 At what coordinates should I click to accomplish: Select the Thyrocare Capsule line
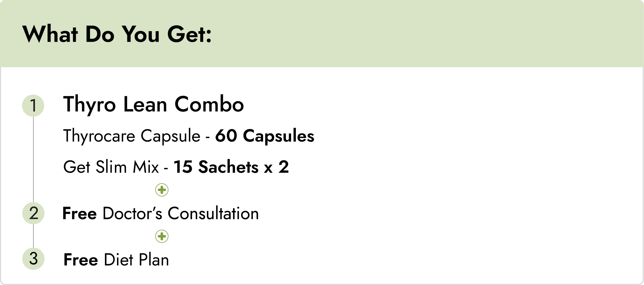click(132, 136)
